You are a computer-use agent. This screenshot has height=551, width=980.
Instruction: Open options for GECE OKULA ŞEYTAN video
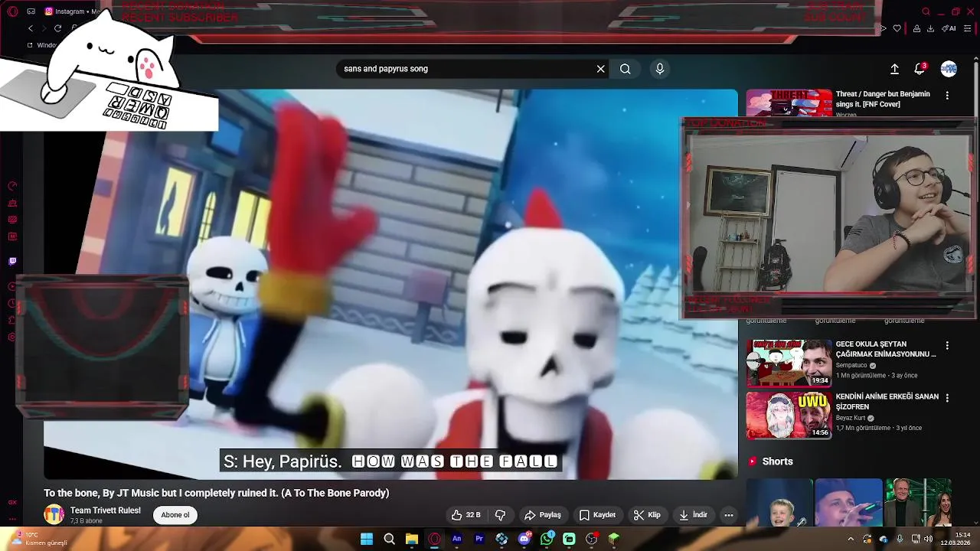click(947, 346)
